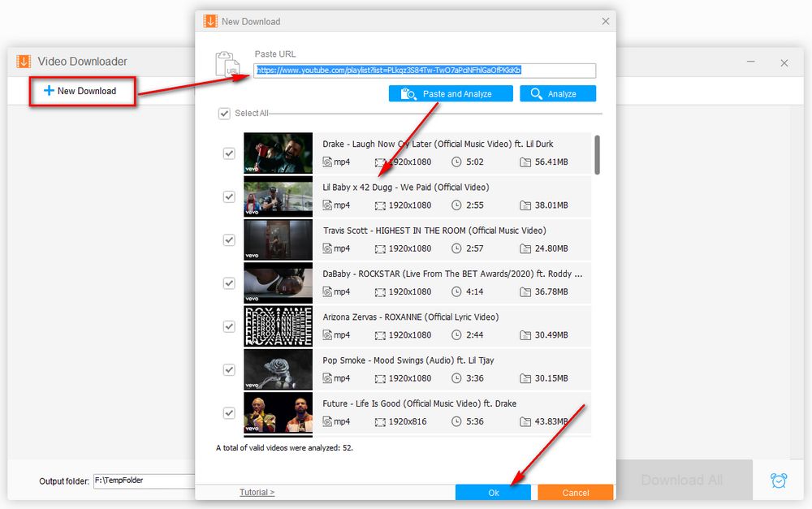Click the Video Downloader app logo icon
The width and height of the screenshot is (812, 509).
click(24, 62)
